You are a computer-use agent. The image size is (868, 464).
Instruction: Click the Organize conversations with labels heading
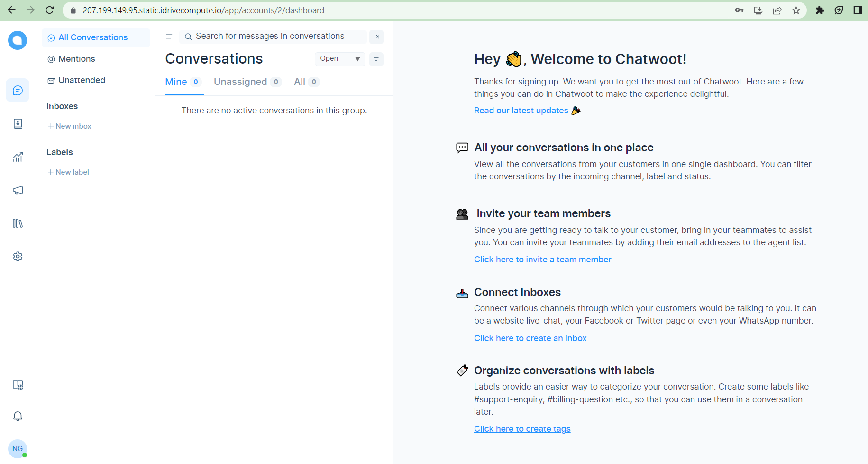564,371
